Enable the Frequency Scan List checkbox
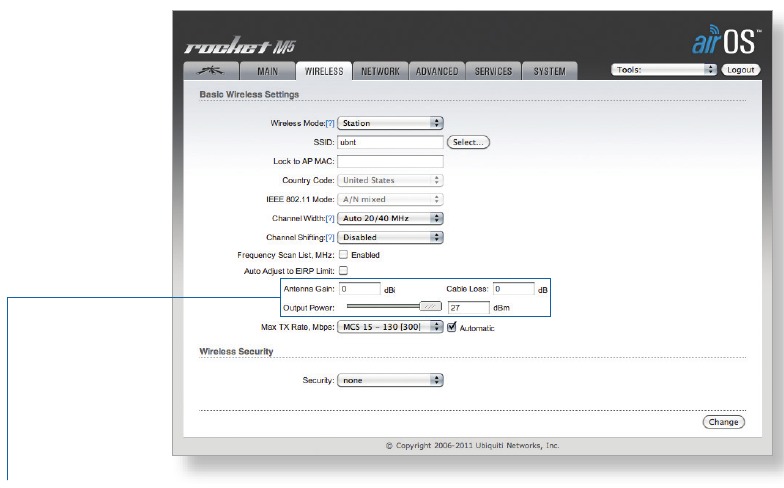The width and height of the screenshot is (784, 488). point(344,254)
